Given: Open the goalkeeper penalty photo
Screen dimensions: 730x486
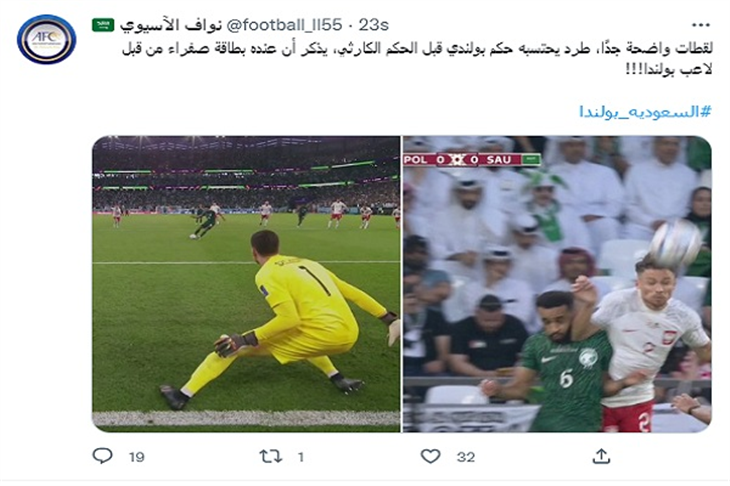Looking at the screenshot, I should pos(246,284).
